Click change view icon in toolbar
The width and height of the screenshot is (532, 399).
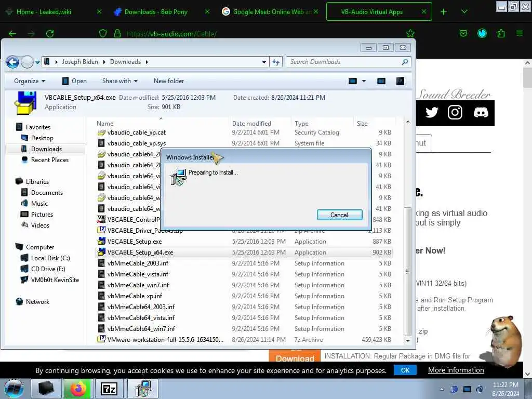pos(353,81)
